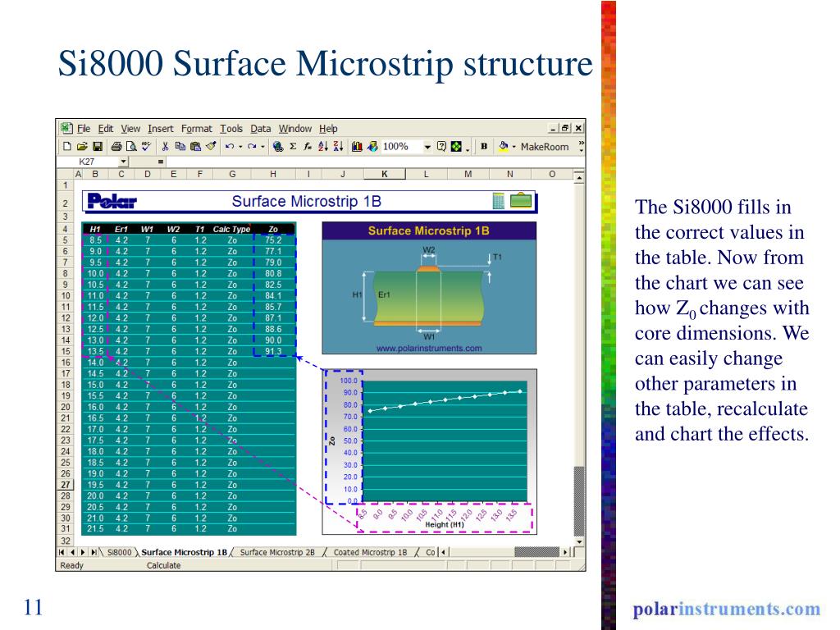
Task: Click the Copy icon
Action: pos(180,146)
